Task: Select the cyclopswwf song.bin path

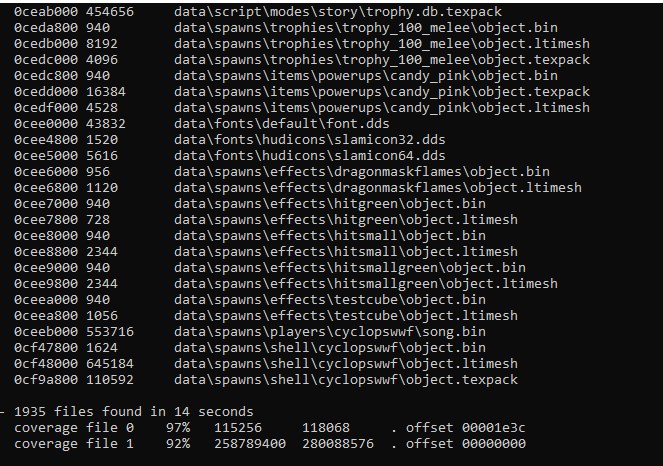Action: (x=329, y=332)
